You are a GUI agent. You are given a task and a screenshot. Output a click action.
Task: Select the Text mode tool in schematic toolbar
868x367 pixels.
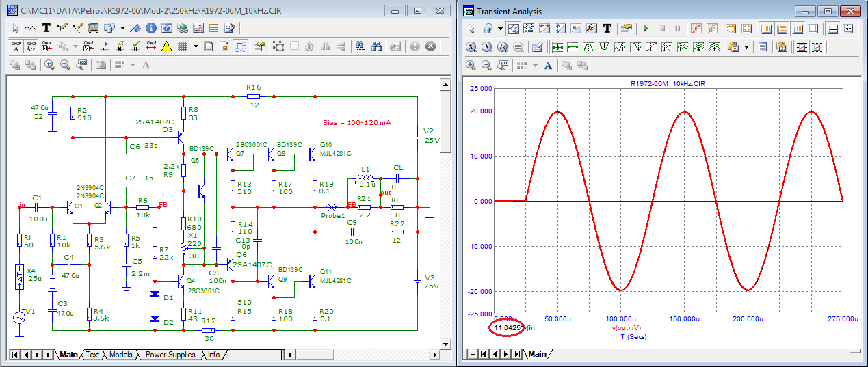[47, 28]
